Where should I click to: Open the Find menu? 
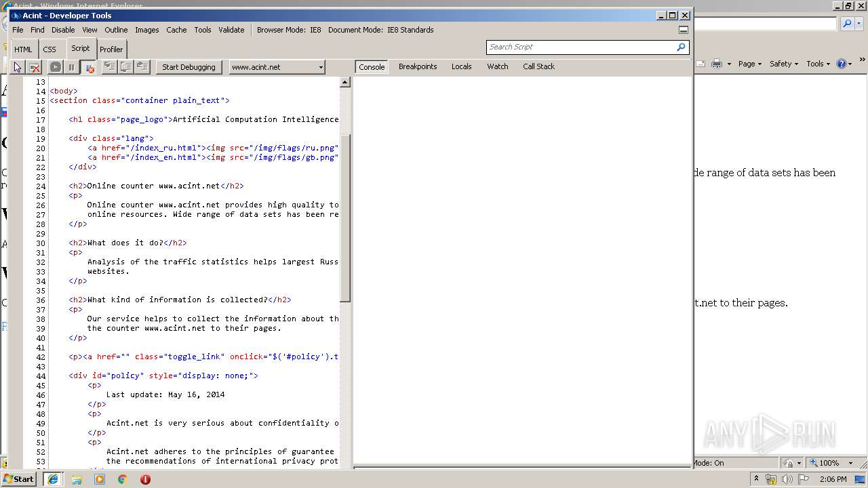click(x=37, y=30)
